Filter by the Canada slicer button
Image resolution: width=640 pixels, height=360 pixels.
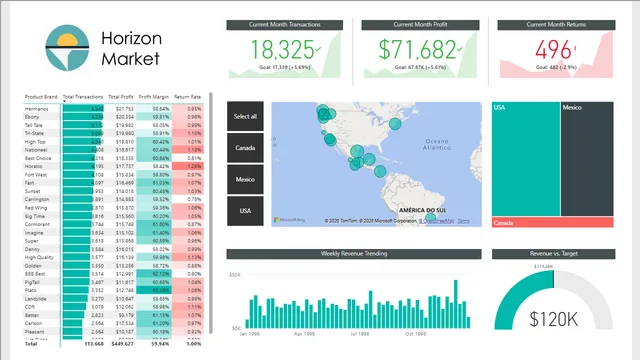click(x=245, y=148)
